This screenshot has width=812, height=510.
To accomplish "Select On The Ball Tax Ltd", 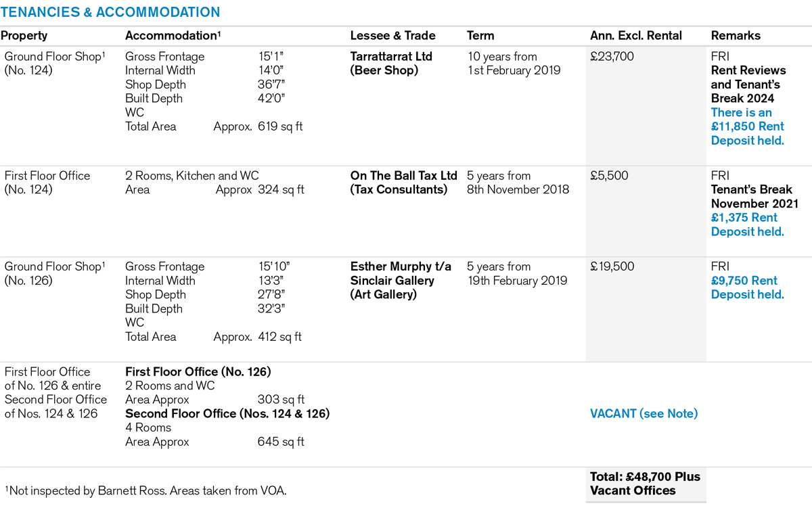I will [x=403, y=176].
